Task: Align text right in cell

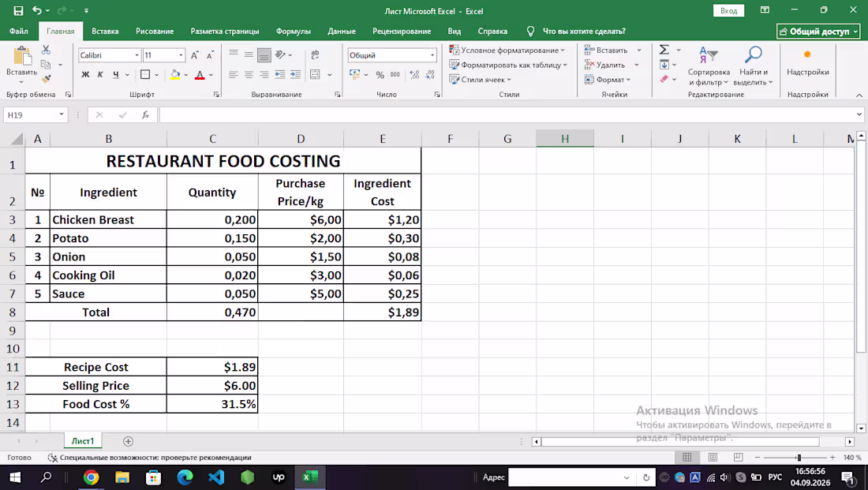Action: 264,75
